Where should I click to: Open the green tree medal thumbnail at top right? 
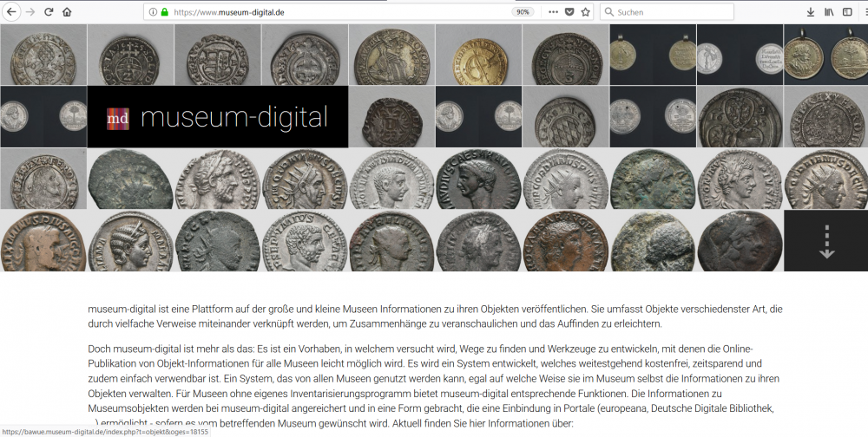pos(825,55)
